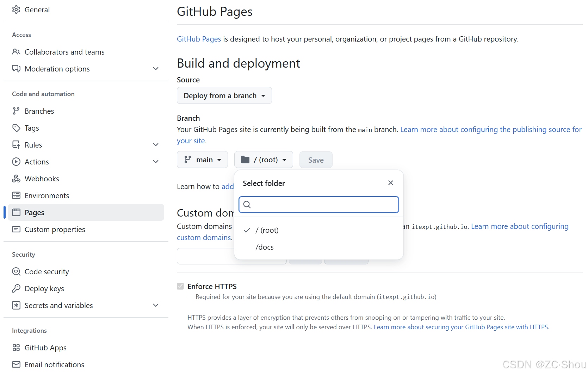
Task: Click the Webhooks icon in sidebar
Action: click(16, 179)
